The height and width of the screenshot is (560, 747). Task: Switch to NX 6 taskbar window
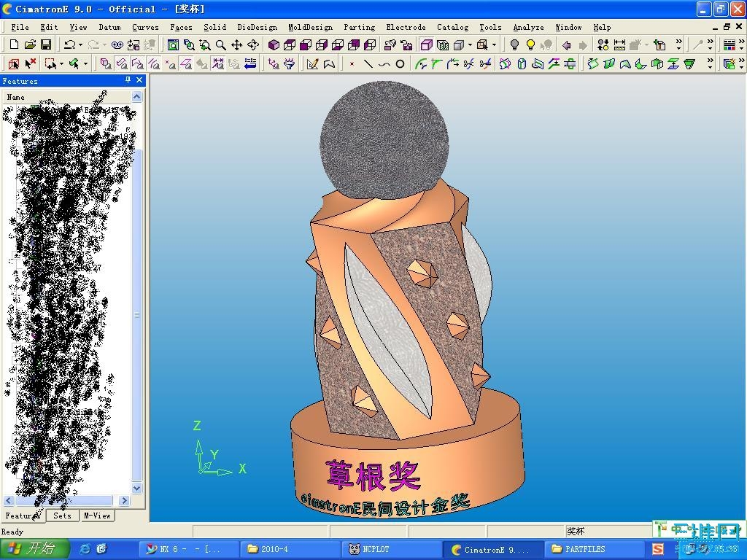(x=190, y=549)
